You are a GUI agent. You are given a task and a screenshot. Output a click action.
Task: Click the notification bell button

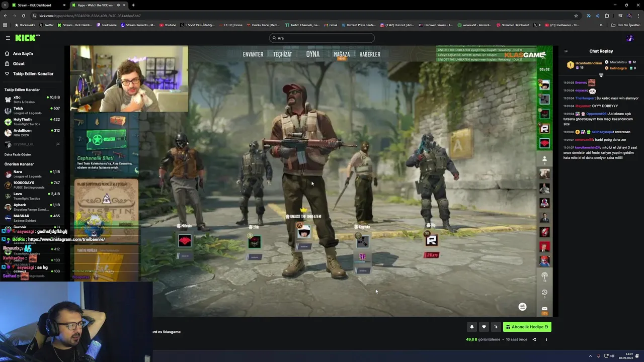[x=471, y=327]
